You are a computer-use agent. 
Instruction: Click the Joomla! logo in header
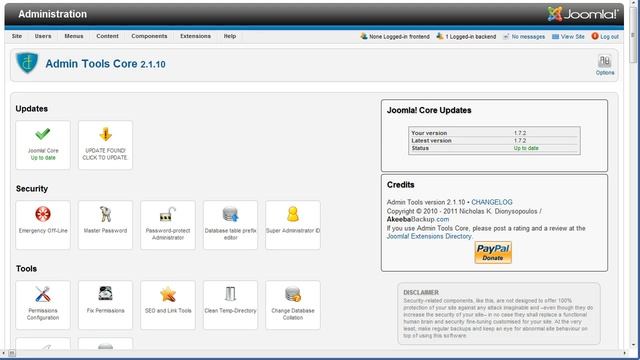pyautogui.click(x=583, y=14)
